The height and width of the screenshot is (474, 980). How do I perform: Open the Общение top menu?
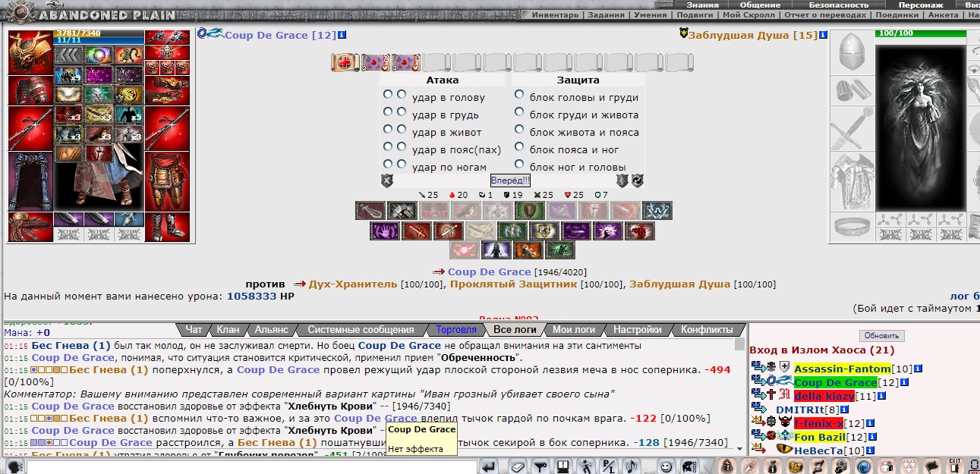click(759, 5)
